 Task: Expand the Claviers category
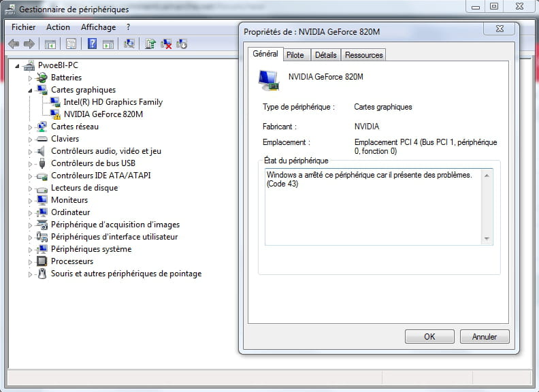30,140
